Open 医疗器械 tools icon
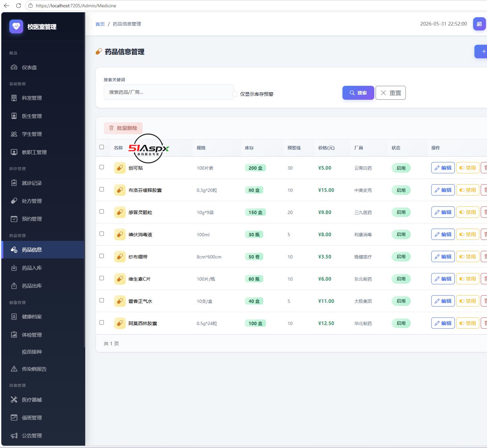487x448 pixels. (x=14, y=400)
